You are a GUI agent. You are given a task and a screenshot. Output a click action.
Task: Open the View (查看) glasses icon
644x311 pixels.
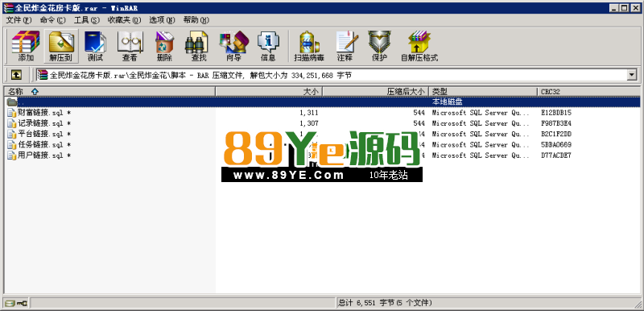pos(130,46)
